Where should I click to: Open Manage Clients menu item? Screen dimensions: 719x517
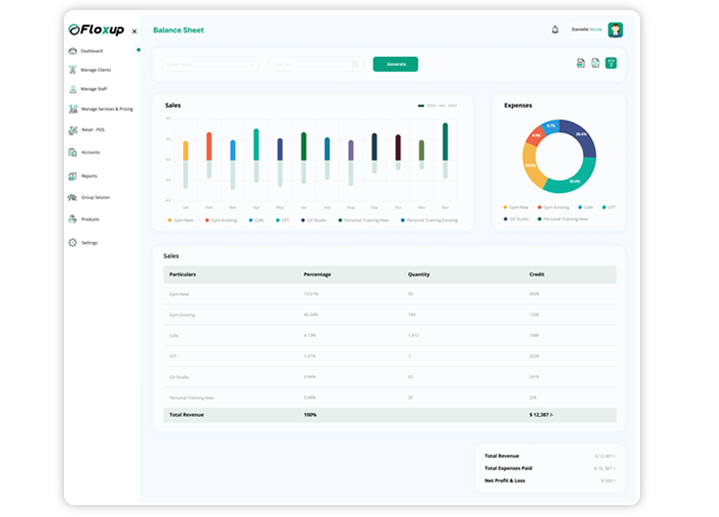pos(95,70)
